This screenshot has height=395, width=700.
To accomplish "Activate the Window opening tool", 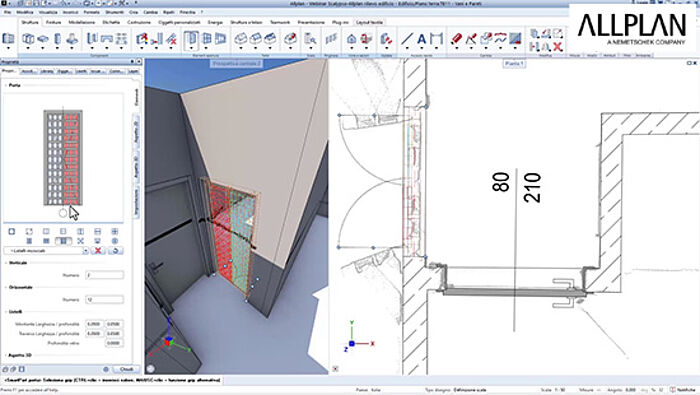I will [206, 39].
